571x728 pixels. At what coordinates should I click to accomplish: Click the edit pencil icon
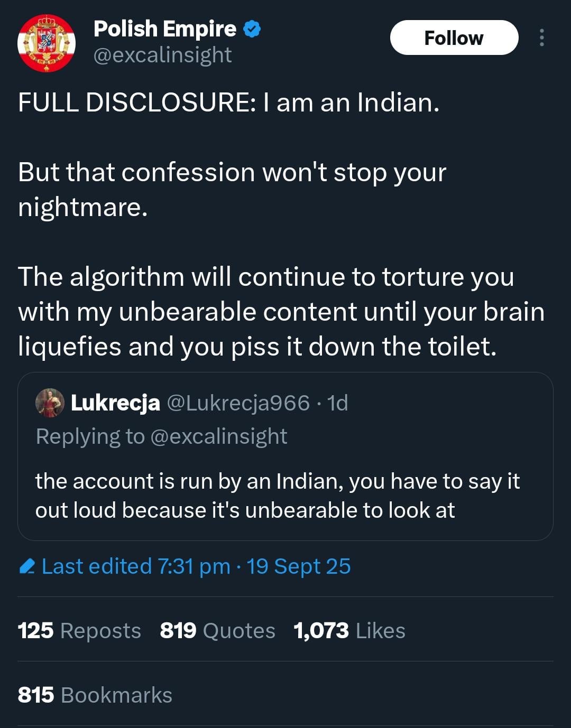click(x=27, y=566)
